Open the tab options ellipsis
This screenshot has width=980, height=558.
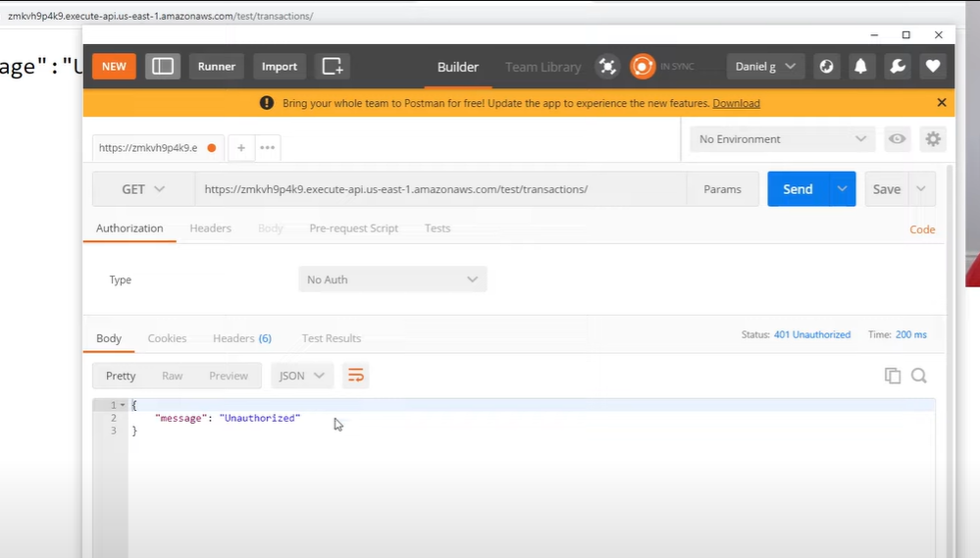click(x=268, y=148)
